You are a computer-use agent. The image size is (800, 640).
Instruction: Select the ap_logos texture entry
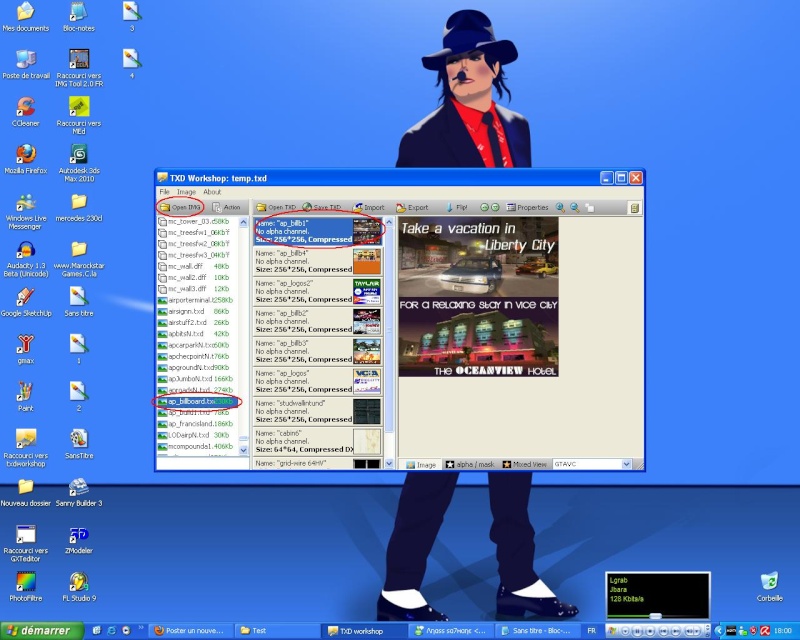[318, 381]
